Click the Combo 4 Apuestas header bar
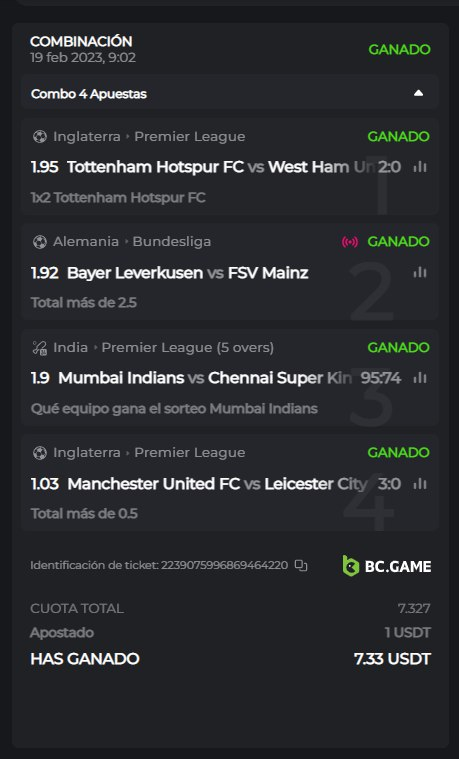Screen dimensions: 459x759 coord(230,93)
